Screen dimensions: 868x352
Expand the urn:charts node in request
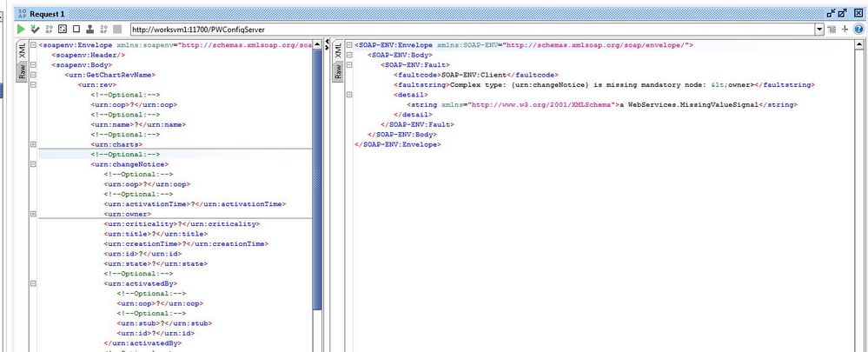pos(33,144)
